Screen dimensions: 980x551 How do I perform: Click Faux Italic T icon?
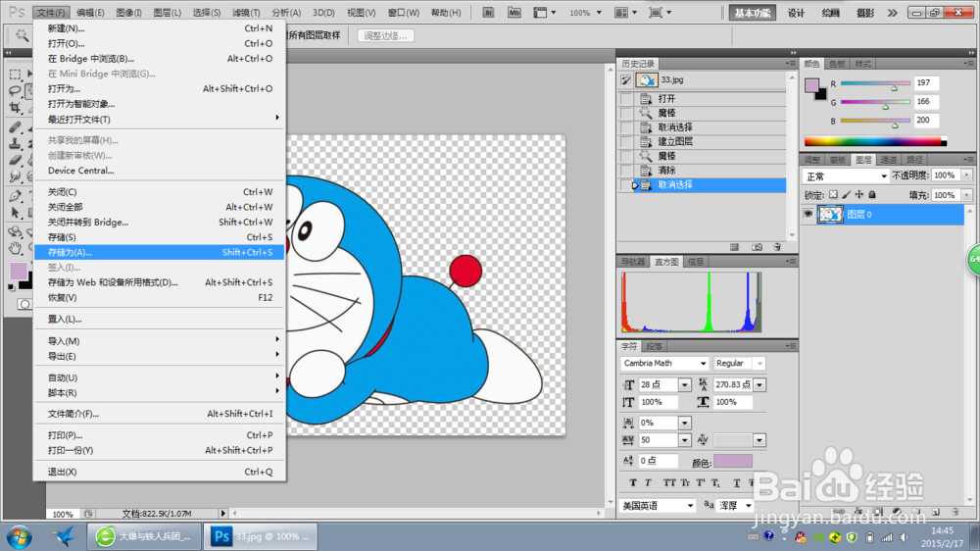pyautogui.click(x=648, y=482)
